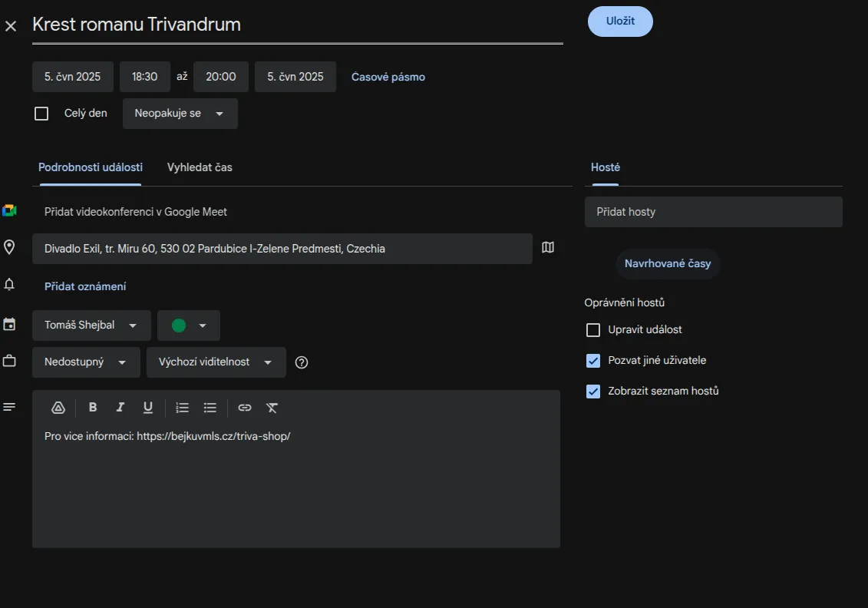This screenshot has width=868, height=608.
Task: Switch to Vyhledat čas tab
Action: (x=200, y=167)
